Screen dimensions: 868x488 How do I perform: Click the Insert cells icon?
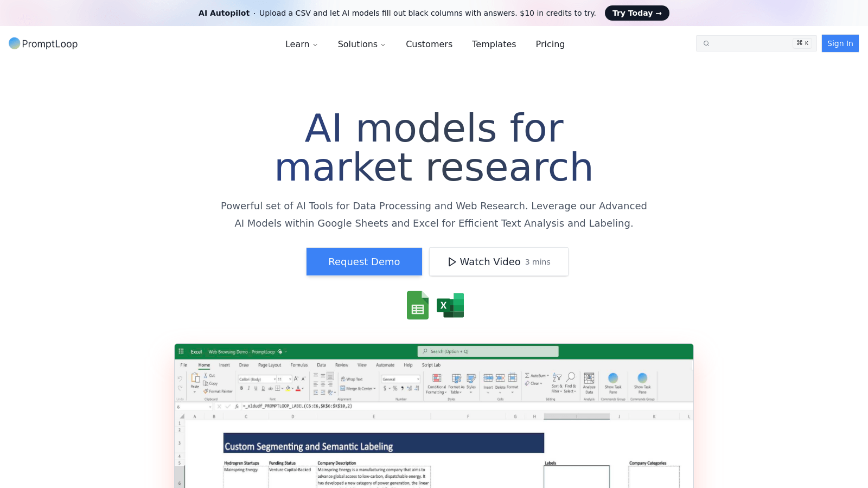point(488,378)
